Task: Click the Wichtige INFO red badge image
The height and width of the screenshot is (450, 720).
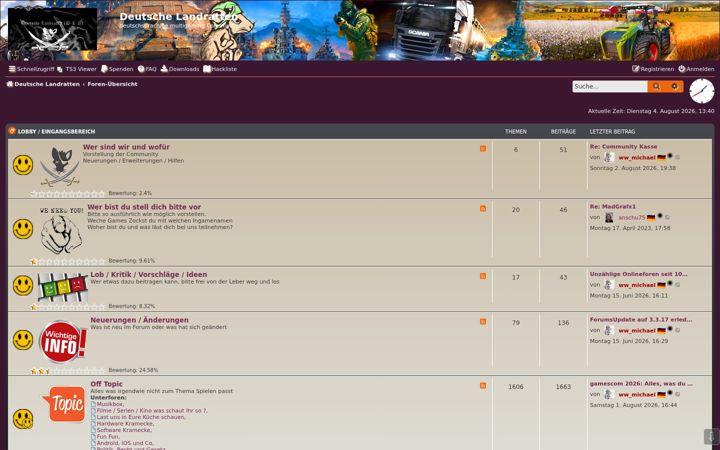Action: [x=63, y=342]
